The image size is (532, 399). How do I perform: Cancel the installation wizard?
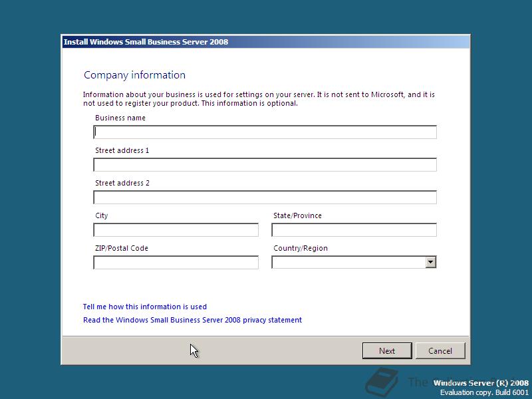[x=440, y=351]
